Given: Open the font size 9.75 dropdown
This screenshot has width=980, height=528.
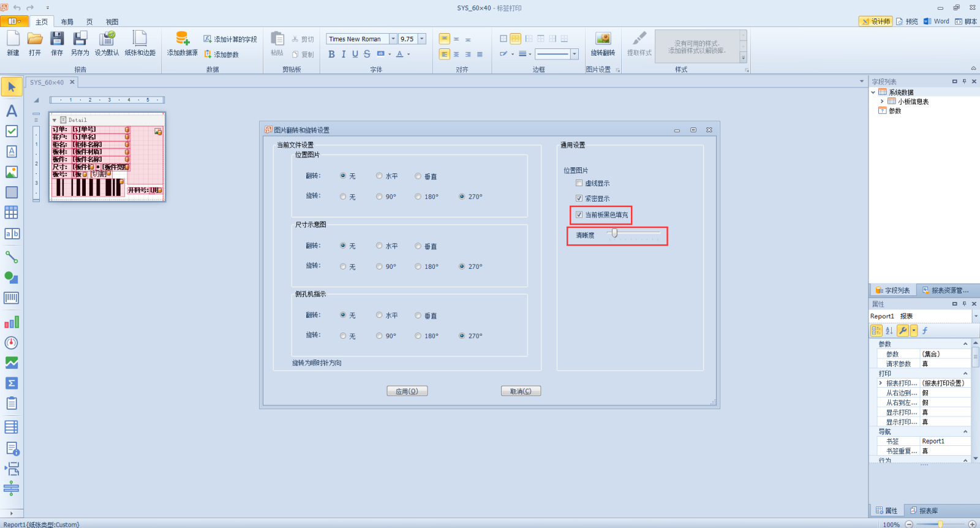Looking at the screenshot, I should (422, 39).
